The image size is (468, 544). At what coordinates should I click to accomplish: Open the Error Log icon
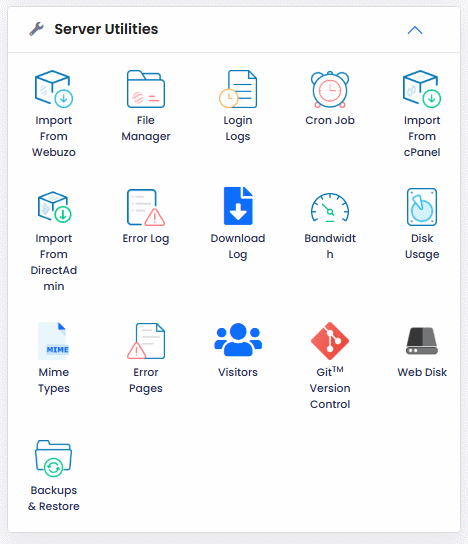coord(146,207)
